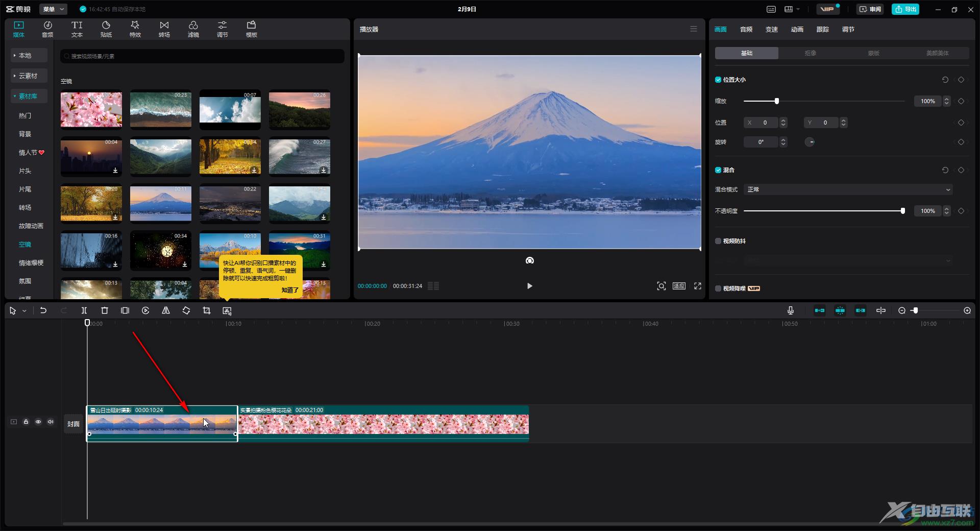Screen dimensions: 980x531
Task: Click the player focus scope icon
Action: [x=661, y=286]
